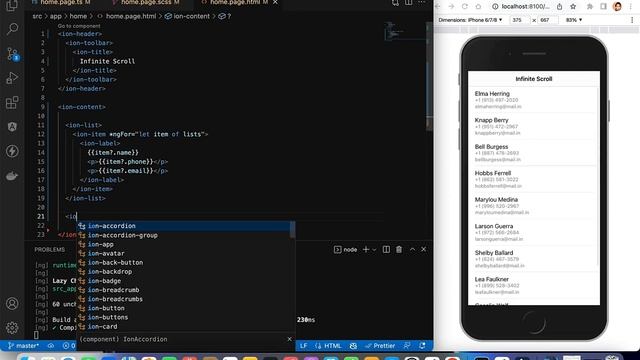This screenshot has width=640, height=360.
Task: Select Elma Herring list item in preview
Action: (x=534, y=100)
